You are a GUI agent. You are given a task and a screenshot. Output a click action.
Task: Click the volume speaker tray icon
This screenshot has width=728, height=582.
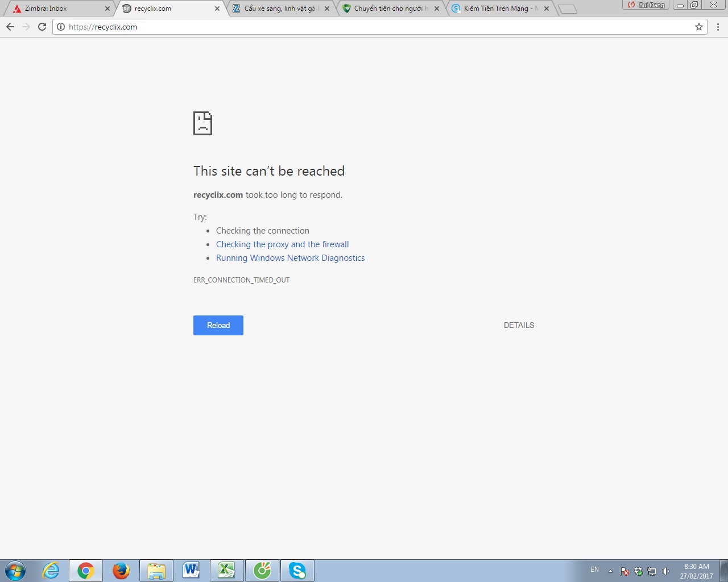click(x=665, y=571)
